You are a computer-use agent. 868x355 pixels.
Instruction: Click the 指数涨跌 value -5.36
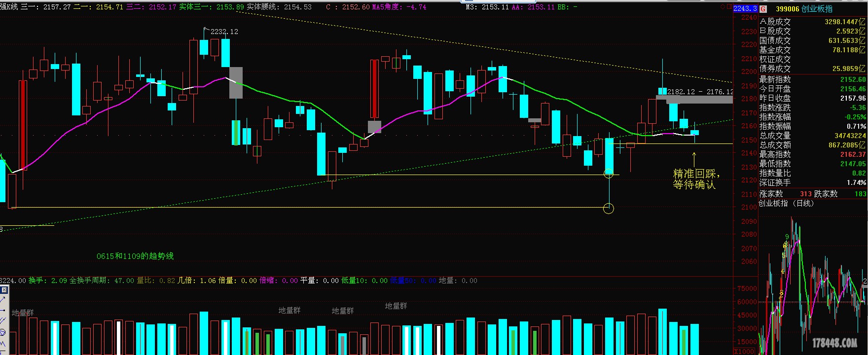point(858,107)
